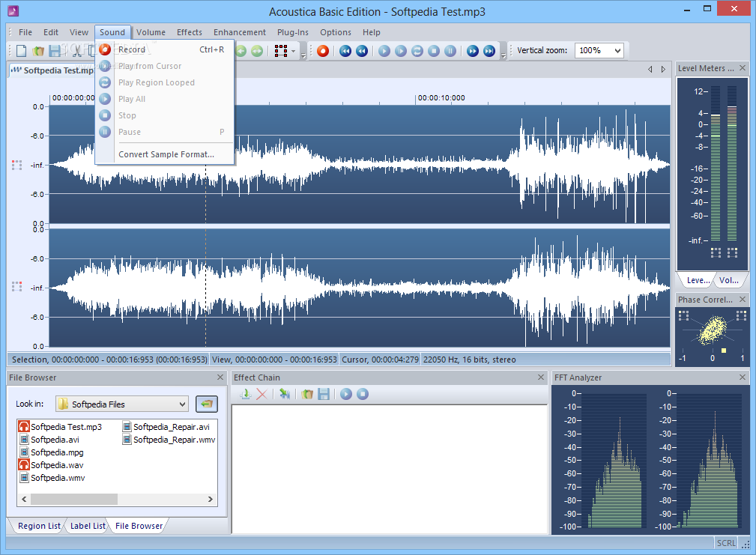
Task: Open a file using the toolbar folder icon
Action: click(x=38, y=51)
